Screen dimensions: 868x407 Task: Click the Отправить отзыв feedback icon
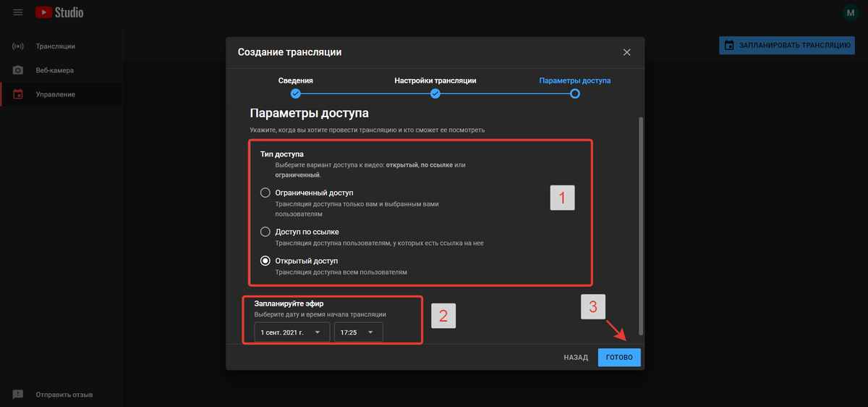click(x=18, y=395)
